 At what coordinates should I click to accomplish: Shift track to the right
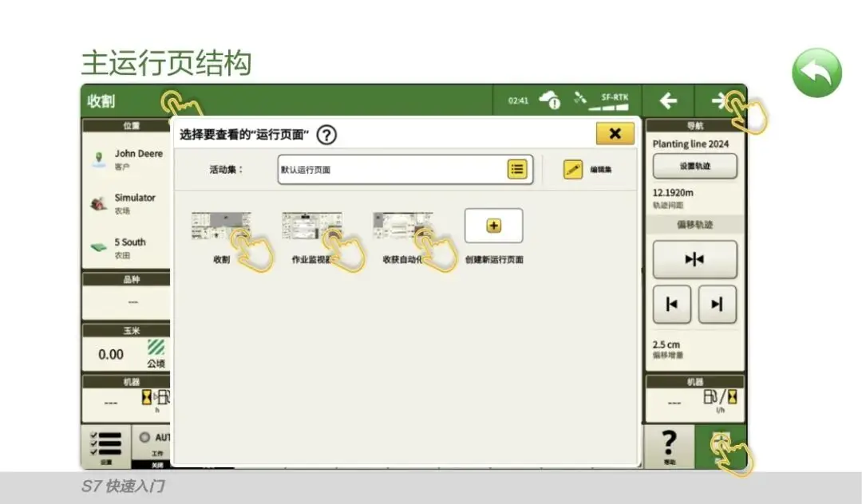(x=717, y=304)
